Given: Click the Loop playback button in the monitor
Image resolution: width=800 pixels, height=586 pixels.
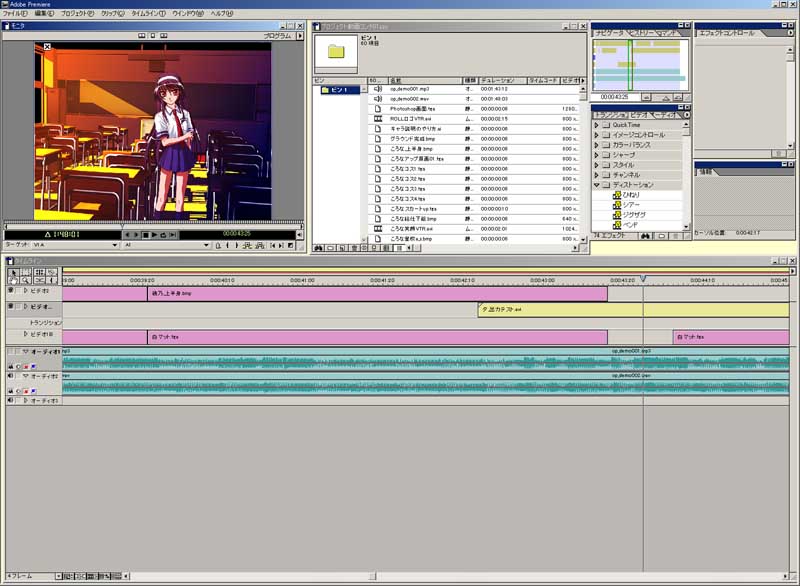Looking at the screenshot, I should tap(163, 235).
